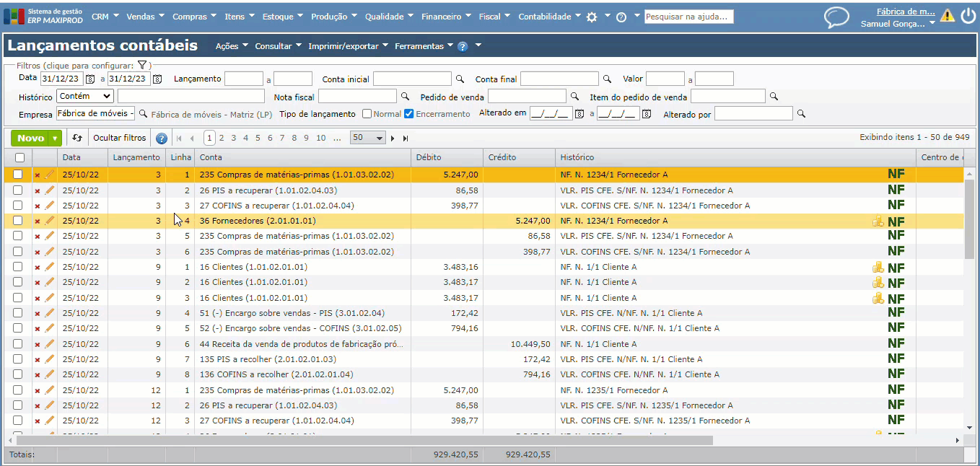Uncheck the Encerramento checkbox
Viewport: 980px width, 466px height.
click(409, 114)
